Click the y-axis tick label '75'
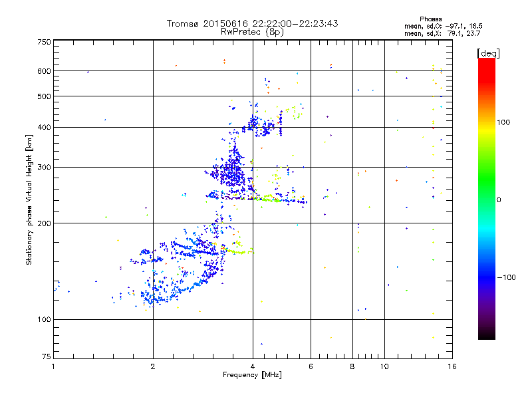The height and width of the screenshot is (399, 532). coord(47,356)
